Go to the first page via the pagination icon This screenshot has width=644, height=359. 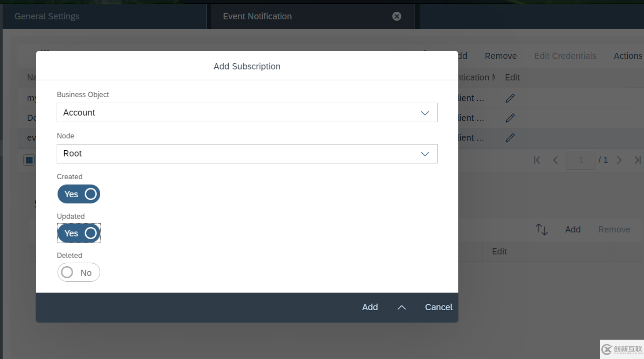pyautogui.click(x=537, y=160)
